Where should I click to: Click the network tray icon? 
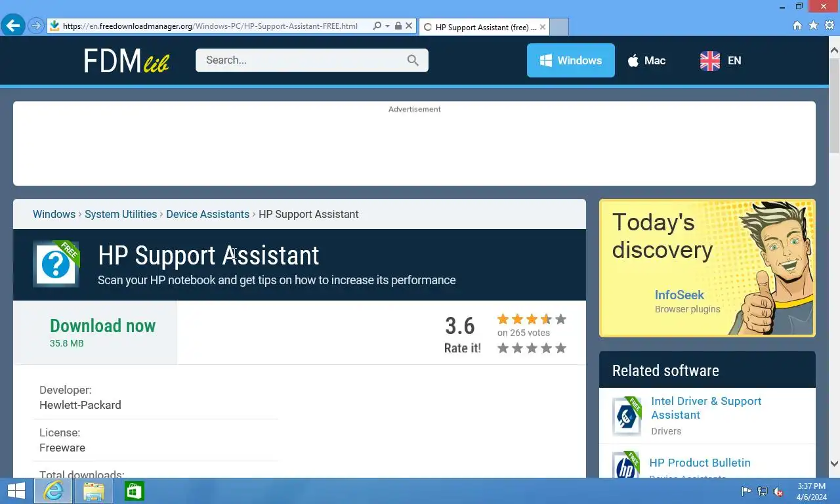click(x=763, y=492)
